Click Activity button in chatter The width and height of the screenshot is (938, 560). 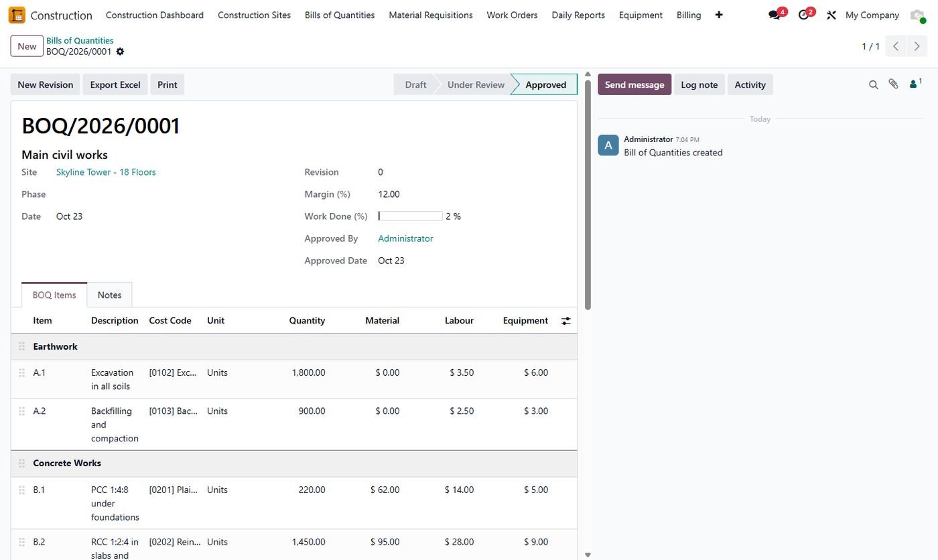[x=750, y=84]
